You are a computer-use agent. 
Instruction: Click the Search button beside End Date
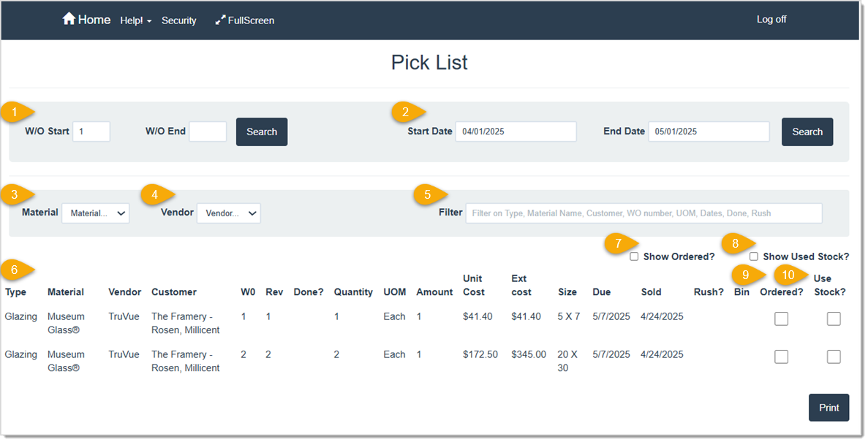[807, 132]
